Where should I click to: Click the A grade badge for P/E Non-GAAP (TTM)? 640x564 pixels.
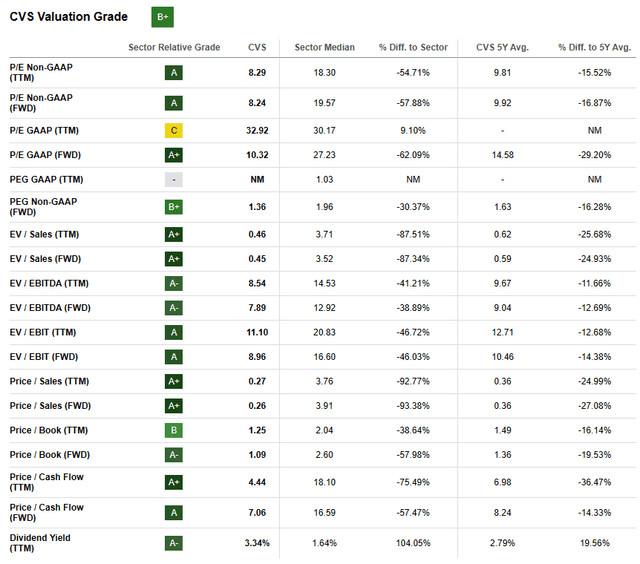tap(174, 73)
